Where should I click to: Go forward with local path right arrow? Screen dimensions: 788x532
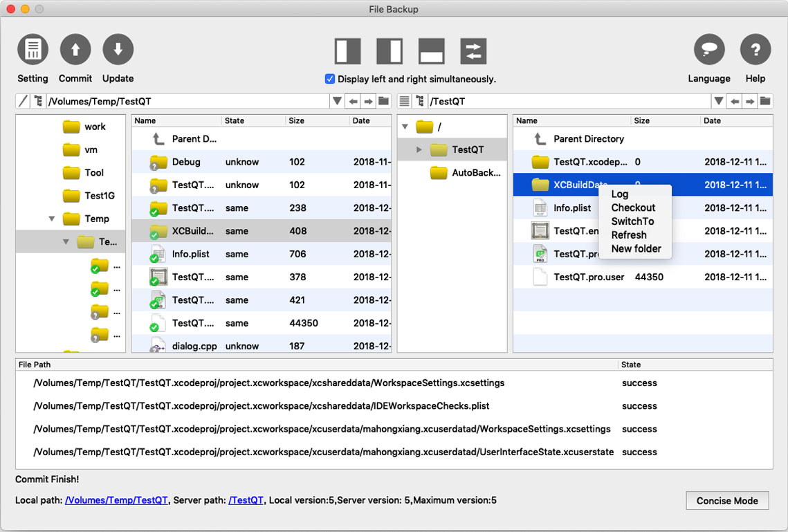click(368, 101)
